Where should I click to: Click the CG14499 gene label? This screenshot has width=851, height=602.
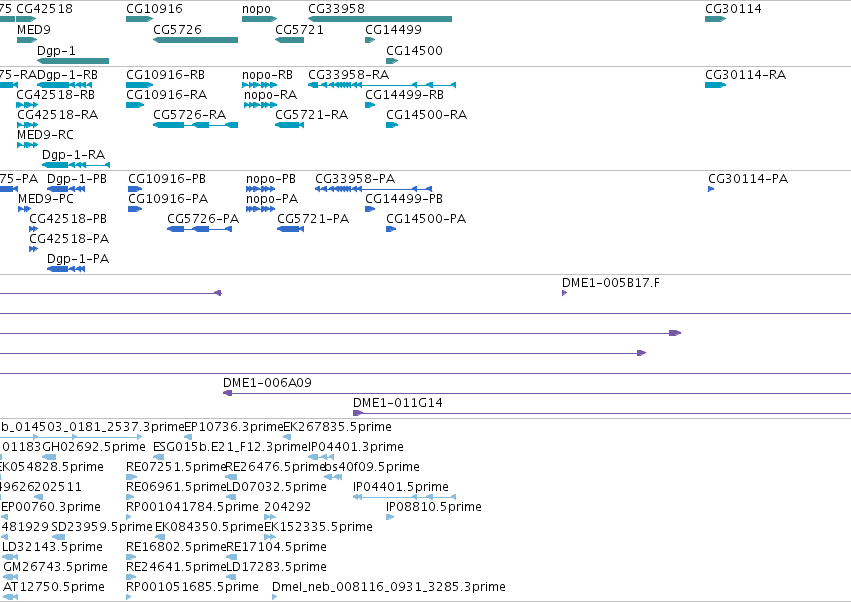(x=393, y=29)
